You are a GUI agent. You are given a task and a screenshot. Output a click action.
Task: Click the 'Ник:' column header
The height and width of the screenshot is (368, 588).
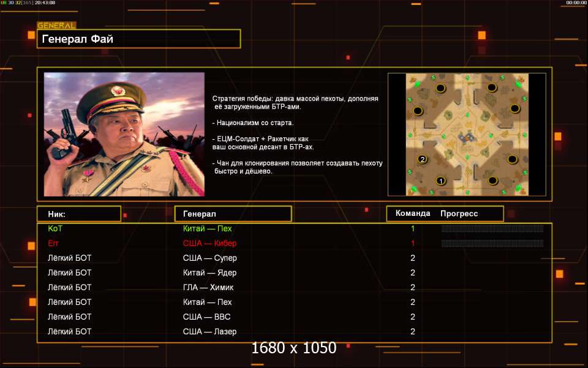coord(79,214)
